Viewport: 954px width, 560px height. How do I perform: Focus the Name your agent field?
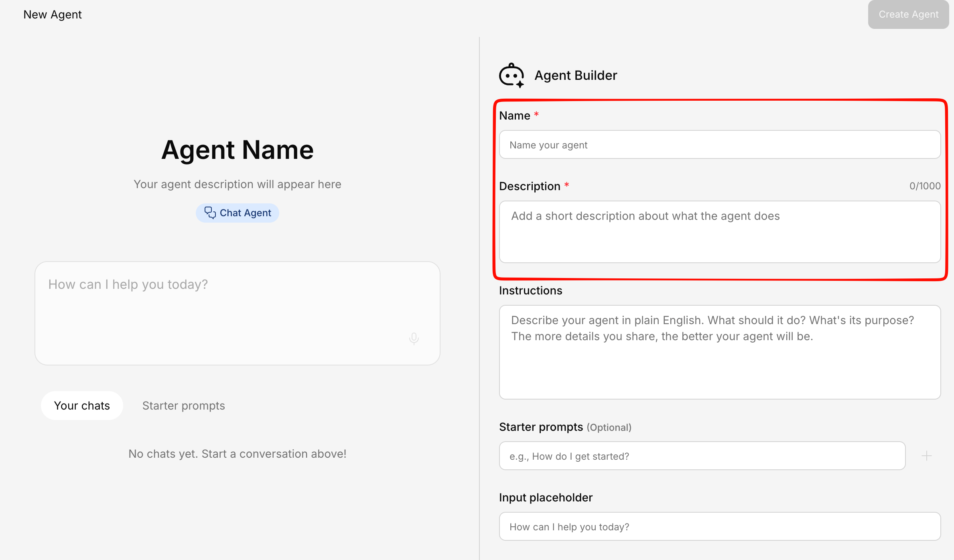[719, 144]
